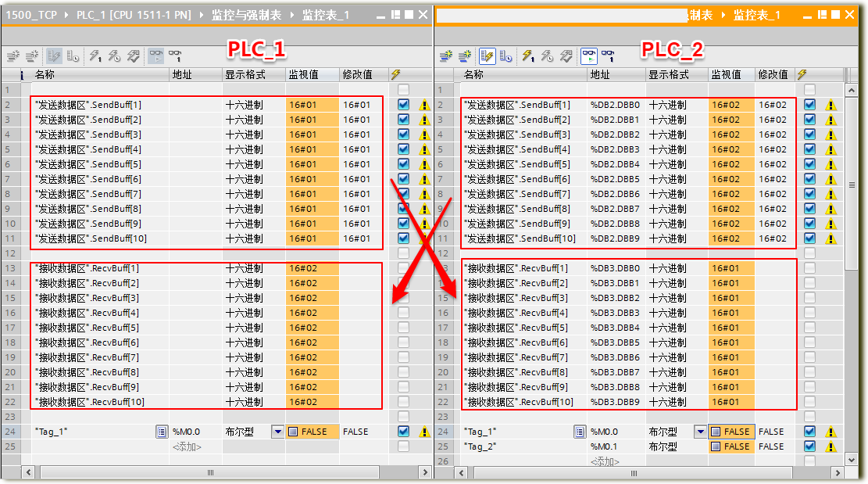This screenshot has height=484, width=868.
Task: Expand breadcrumb arrow before 监控表_1 in PLC_1
Action: 292,15
